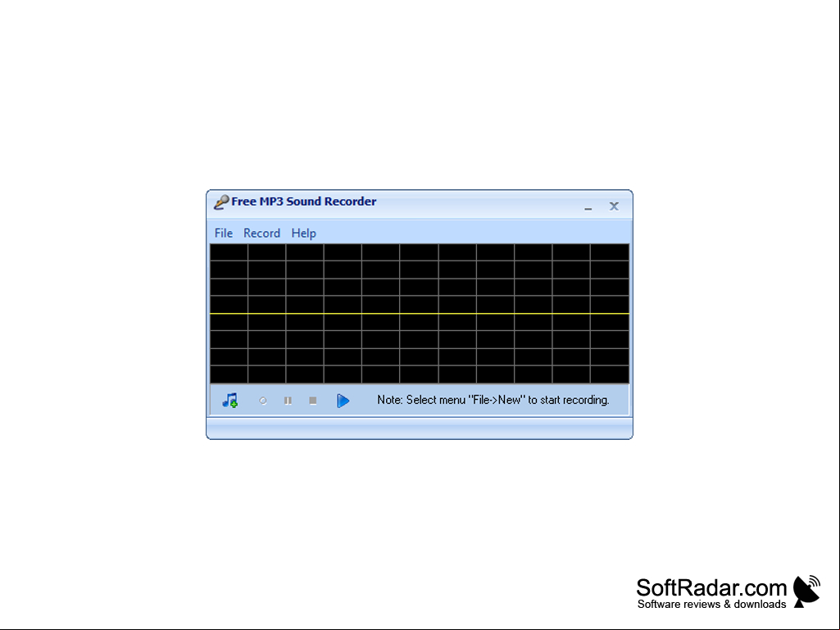Click the black waveform display area

420,314
